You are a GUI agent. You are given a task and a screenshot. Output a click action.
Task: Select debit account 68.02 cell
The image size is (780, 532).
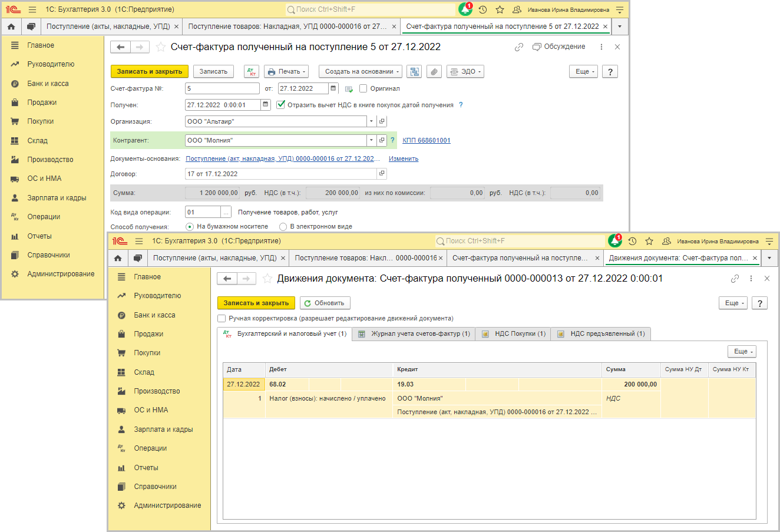(x=287, y=384)
